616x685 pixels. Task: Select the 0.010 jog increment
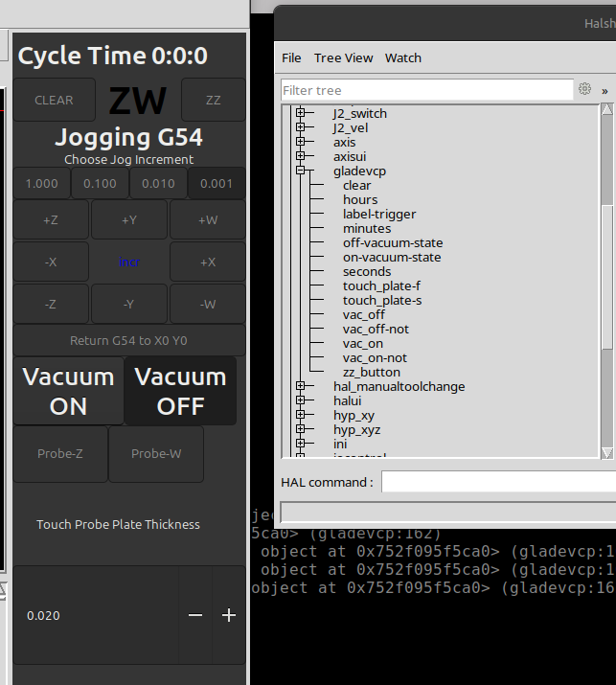tap(158, 183)
